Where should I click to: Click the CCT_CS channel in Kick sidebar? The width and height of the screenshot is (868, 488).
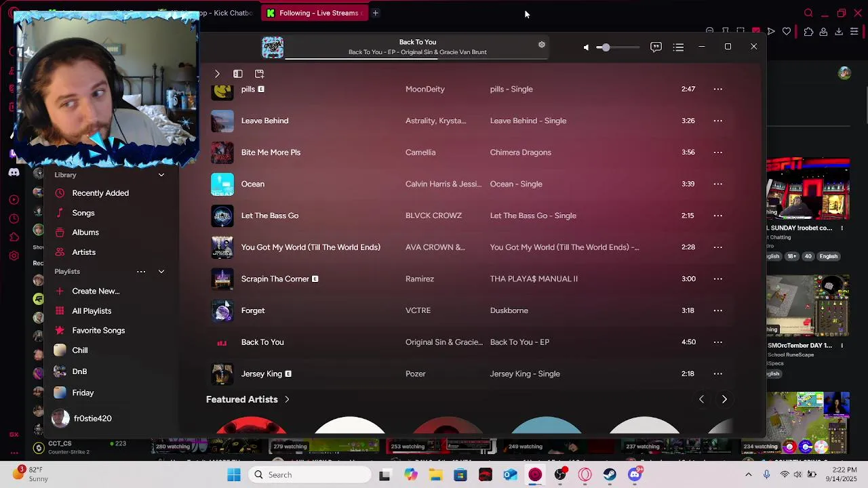pos(80,447)
